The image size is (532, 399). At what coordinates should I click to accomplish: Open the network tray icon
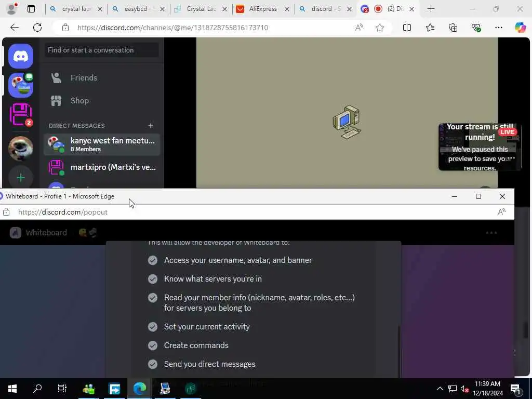coord(453,389)
